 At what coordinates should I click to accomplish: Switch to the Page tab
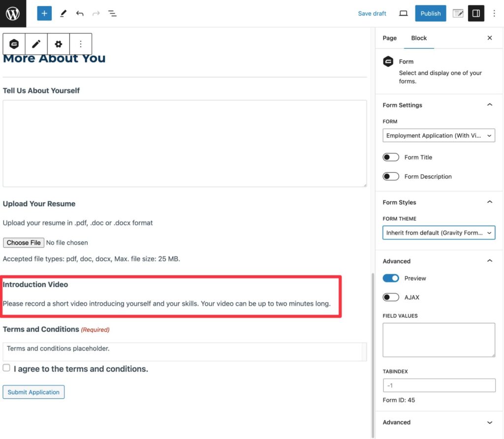(389, 38)
